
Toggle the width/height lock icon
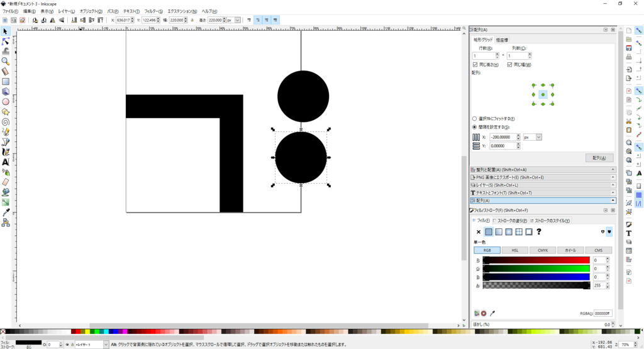tap(192, 19)
